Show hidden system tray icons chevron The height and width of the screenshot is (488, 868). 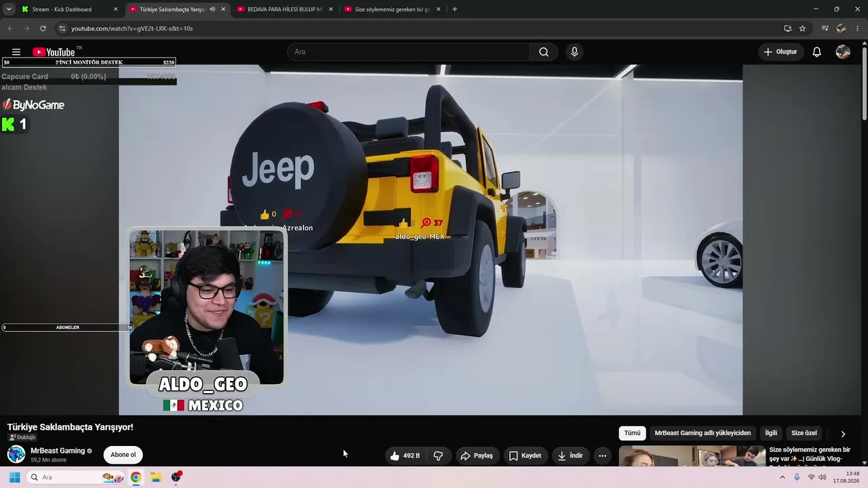(x=782, y=477)
